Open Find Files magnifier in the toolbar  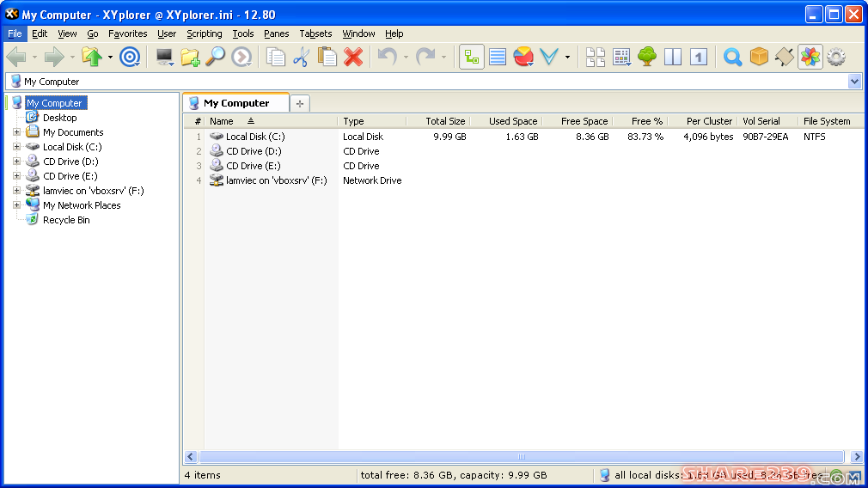tap(216, 57)
